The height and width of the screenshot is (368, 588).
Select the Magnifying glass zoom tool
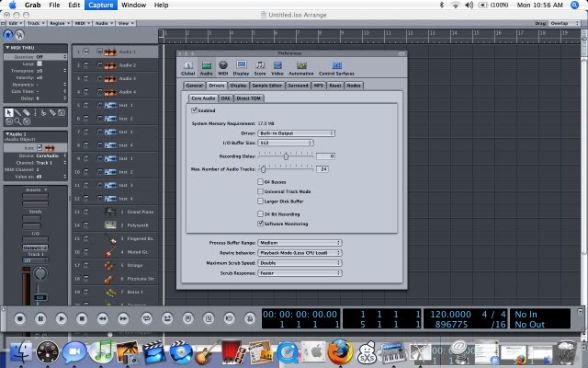17,121
